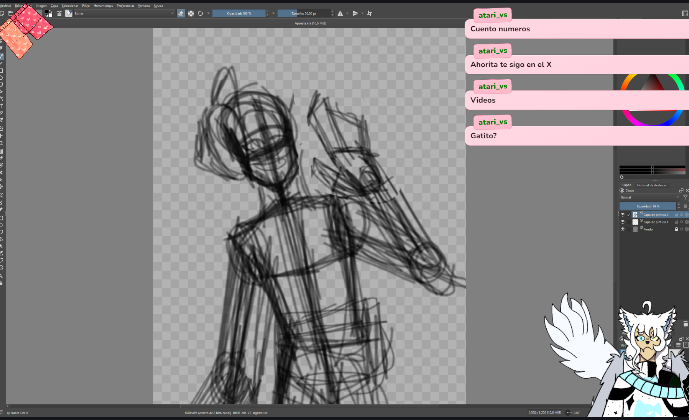Click the wrap-around mode icon in toolbar
This screenshot has height=420, width=689.
tap(369, 14)
